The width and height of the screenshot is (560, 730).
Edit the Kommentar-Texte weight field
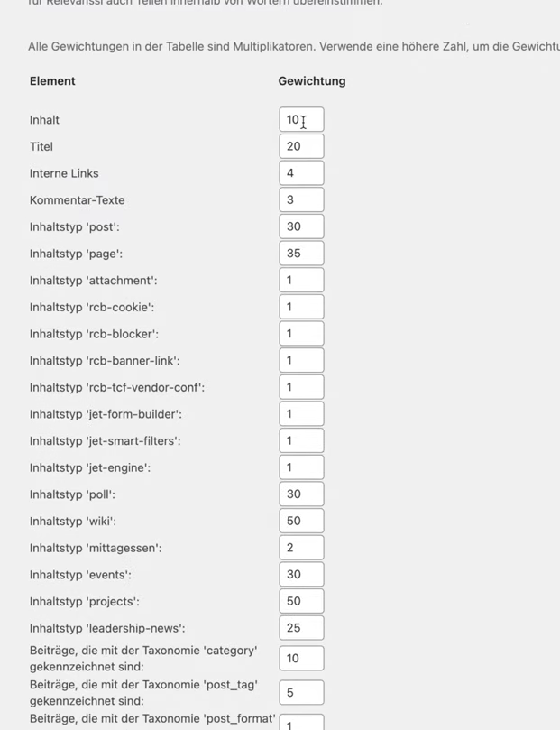coord(302,199)
